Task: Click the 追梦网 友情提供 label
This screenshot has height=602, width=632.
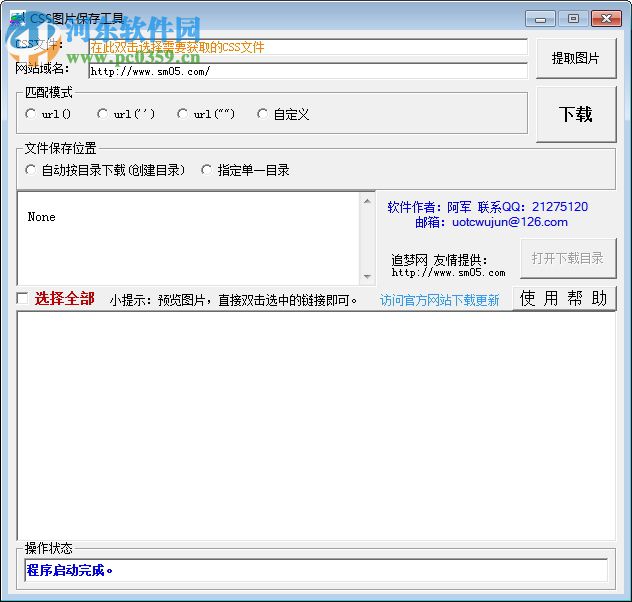Action: pyautogui.click(x=439, y=260)
